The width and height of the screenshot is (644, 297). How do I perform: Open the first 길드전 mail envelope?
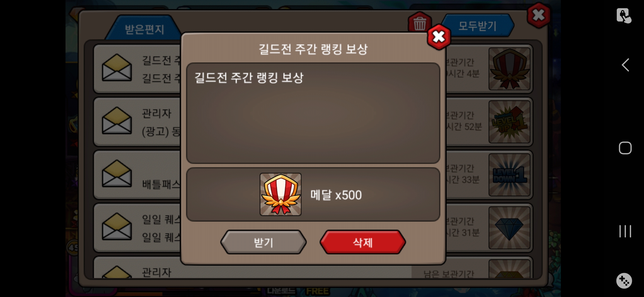coord(117,68)
